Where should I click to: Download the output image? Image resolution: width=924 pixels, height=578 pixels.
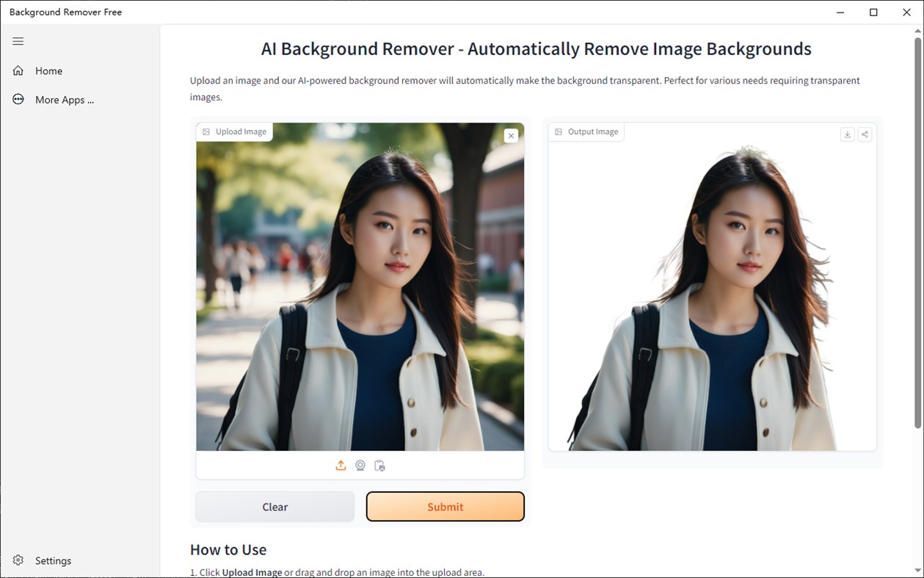[847, 134]
